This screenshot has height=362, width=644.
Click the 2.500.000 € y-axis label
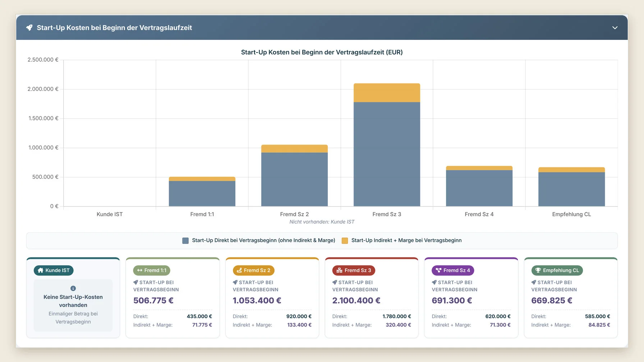[x=43, y=60]
